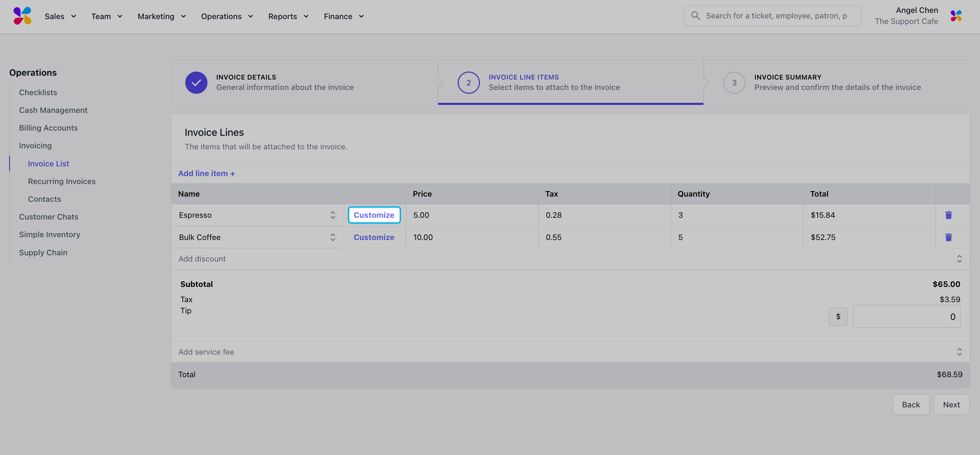Edit the Bulk Coffee price 10.00
Screen dimensions: 980x455
(472, 237)
